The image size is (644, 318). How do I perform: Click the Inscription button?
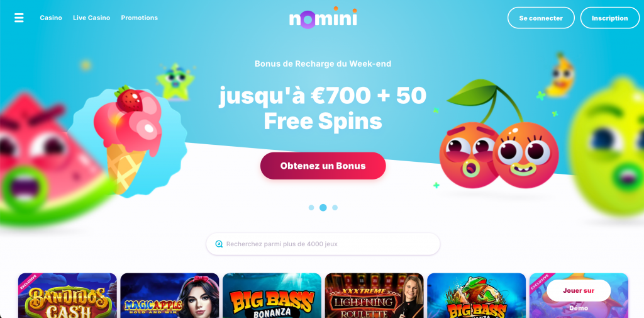coord(610,18)
